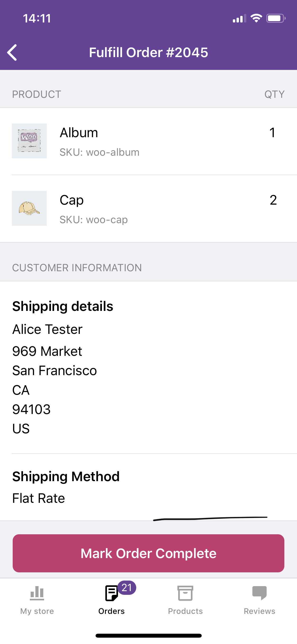Screen dimensions: 297x644
Task: Tap the San Francisco address line
Action: 55,370
